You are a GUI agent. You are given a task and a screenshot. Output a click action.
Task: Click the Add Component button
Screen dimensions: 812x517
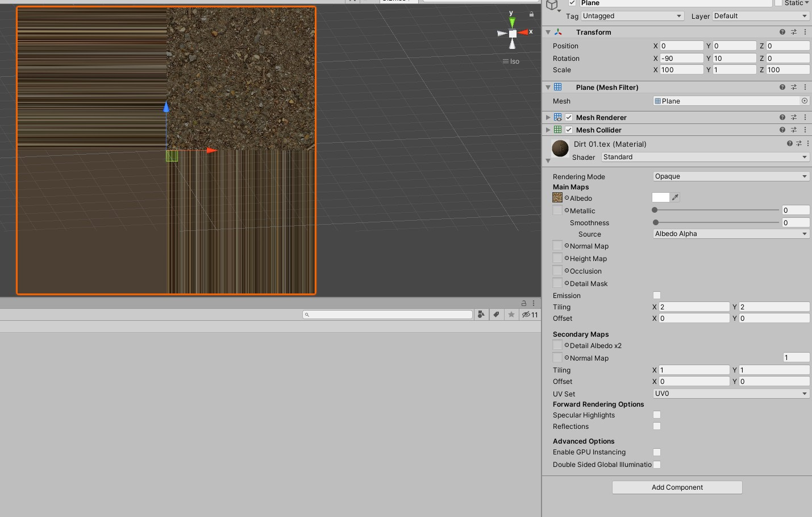click(x=677, y=487)
